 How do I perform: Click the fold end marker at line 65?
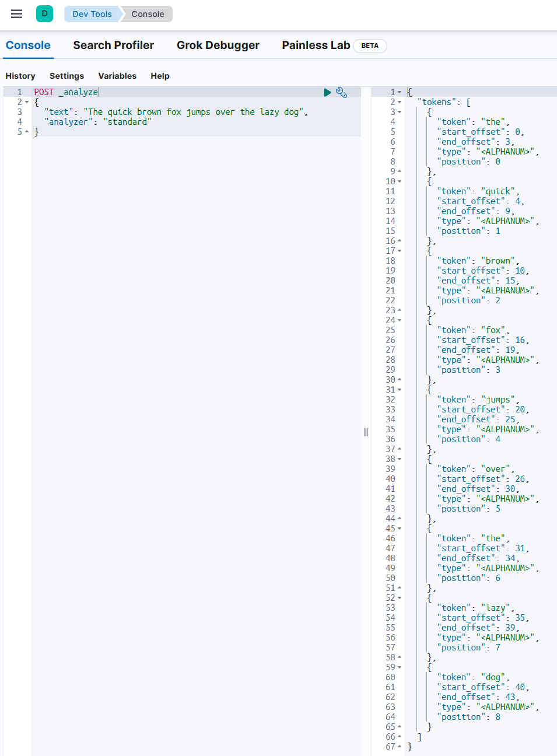click(x=400, y=727)
